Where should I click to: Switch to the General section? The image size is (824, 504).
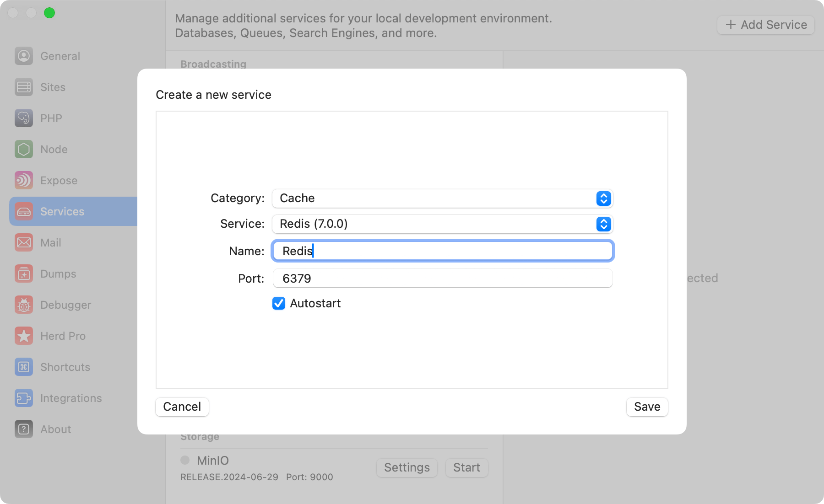tap(23, 56)
